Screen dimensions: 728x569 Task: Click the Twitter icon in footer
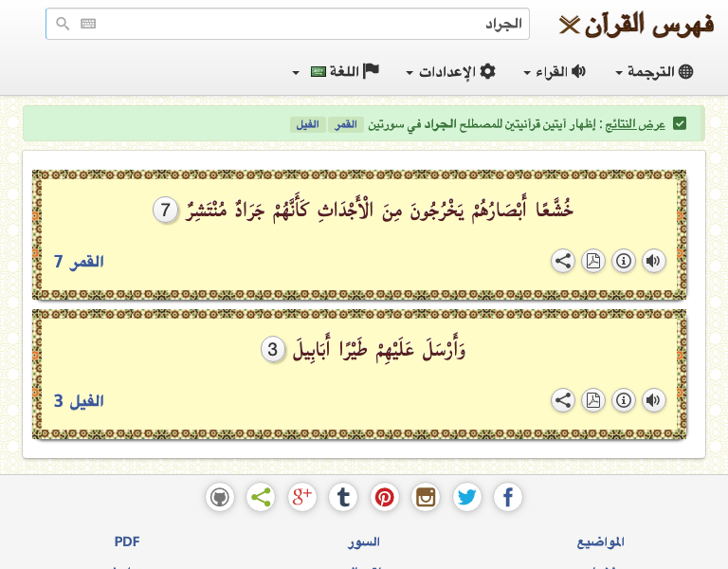(466, 497)
